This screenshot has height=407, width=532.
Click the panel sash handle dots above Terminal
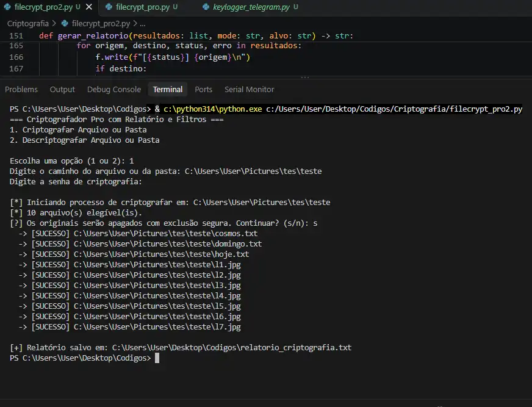click(305, 77)
